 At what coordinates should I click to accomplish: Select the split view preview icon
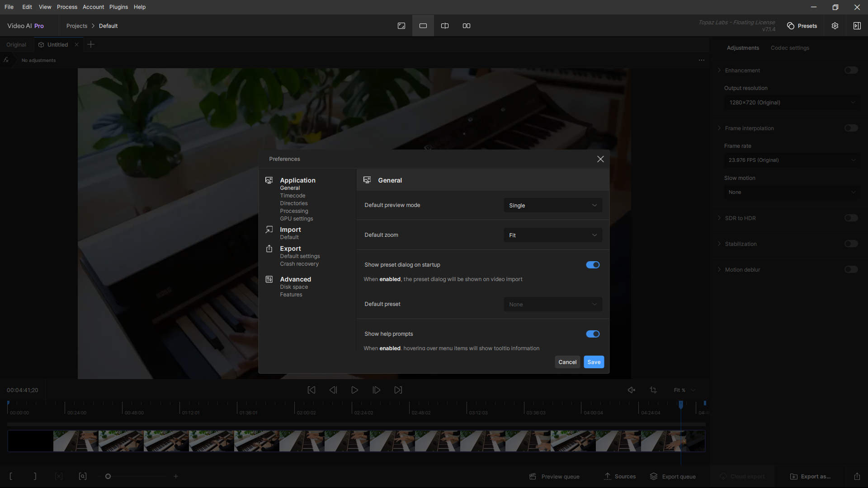pyautogui.click(x=445, y=26)
